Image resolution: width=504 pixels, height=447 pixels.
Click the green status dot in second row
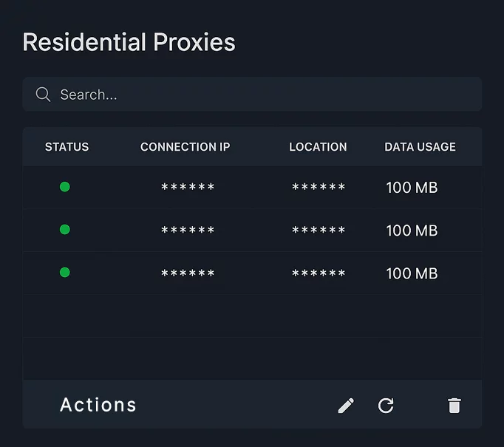tap(64, 230)
